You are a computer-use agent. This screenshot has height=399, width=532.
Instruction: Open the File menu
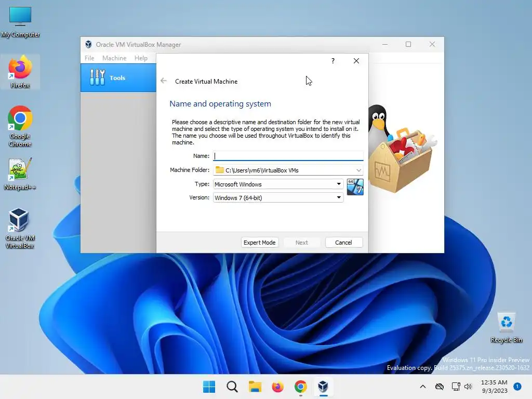coord(89,58)
